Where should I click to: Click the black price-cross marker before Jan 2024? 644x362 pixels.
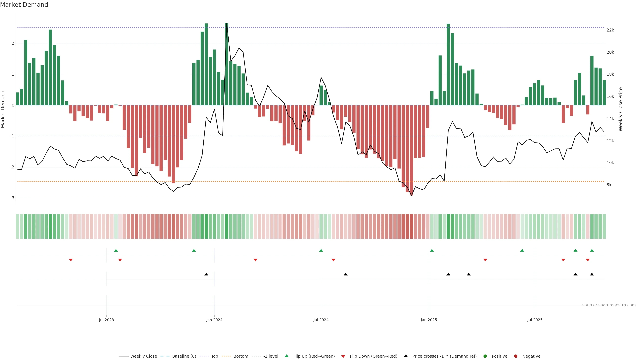(206, 274)
